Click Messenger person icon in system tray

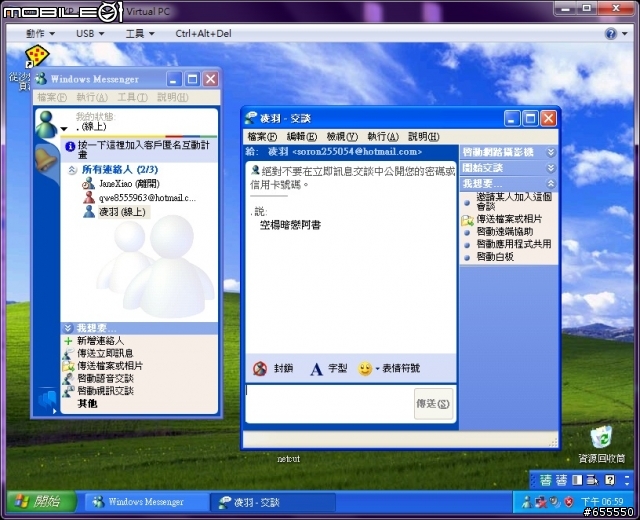(x=527, y=502)
